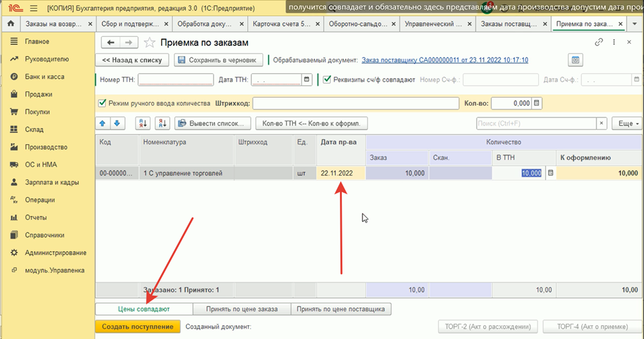Image resolution: width=644 pixels, height=339 pixels.
Task: Sort the list descending
Action: (162, 123)
